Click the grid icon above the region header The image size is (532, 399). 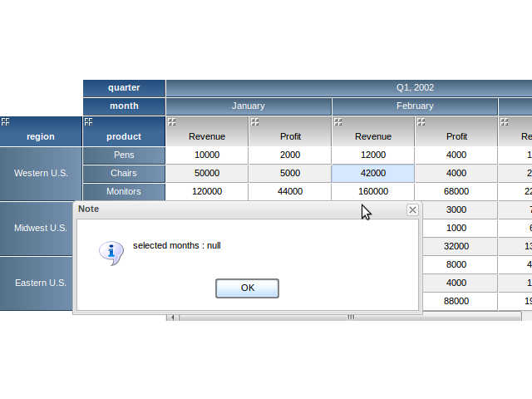click(6, 121)
